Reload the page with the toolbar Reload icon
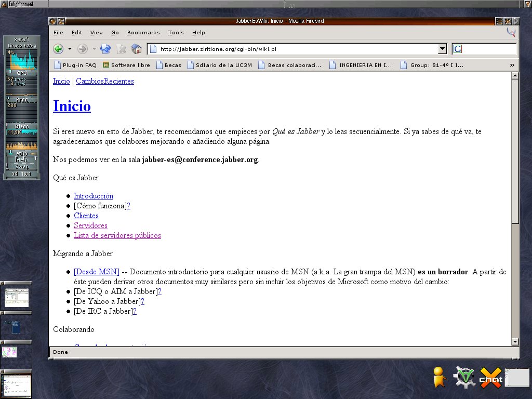532x399 pixels. coord(105,49)
